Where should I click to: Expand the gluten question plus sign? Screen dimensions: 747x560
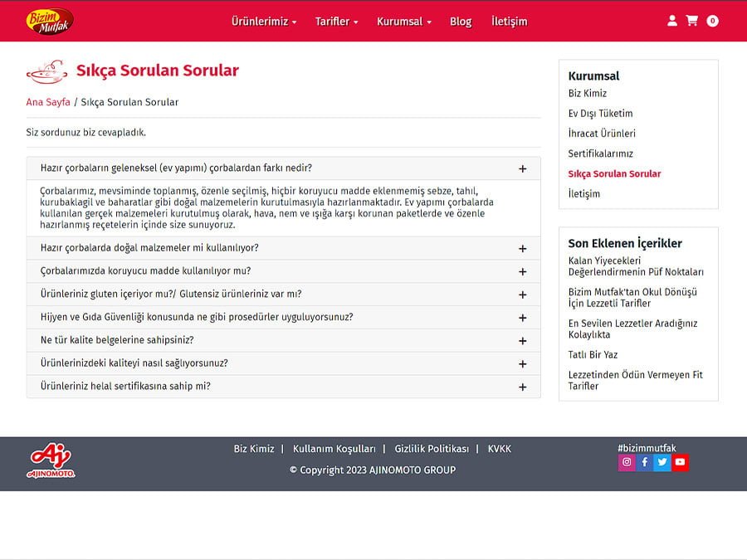pos(522,295)
